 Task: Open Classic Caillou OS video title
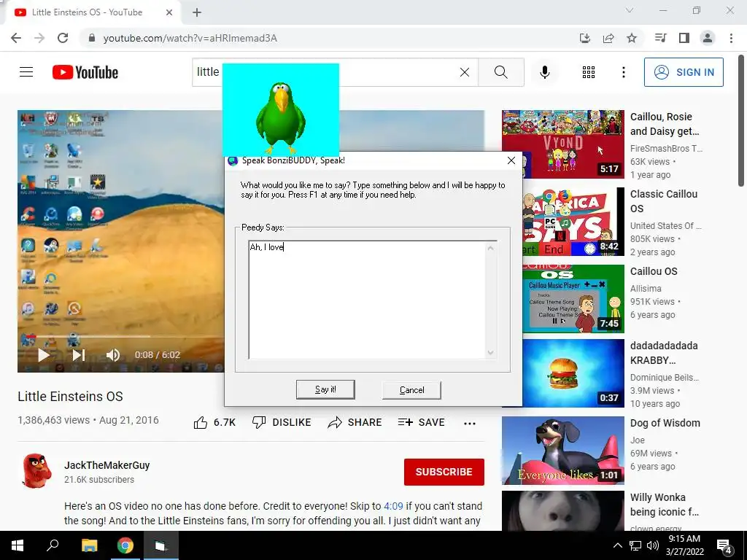coord(664,201)
